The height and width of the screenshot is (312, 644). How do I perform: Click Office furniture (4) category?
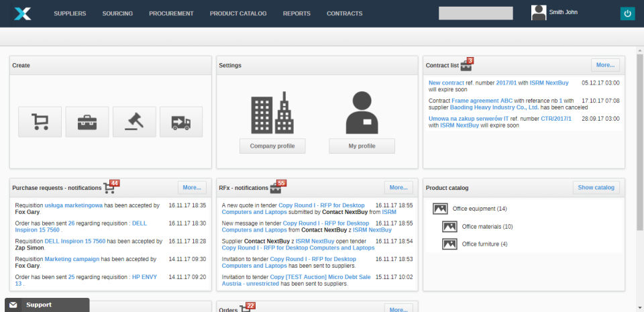pyautogui.click(x=484, y=244)
